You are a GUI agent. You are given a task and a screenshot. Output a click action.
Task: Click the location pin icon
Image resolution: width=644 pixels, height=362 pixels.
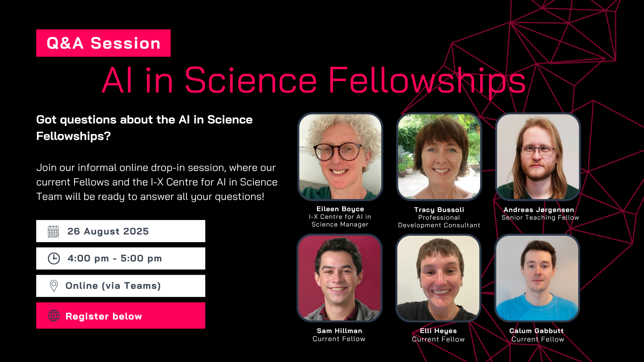pyautogui.click(x=54, y=286)
